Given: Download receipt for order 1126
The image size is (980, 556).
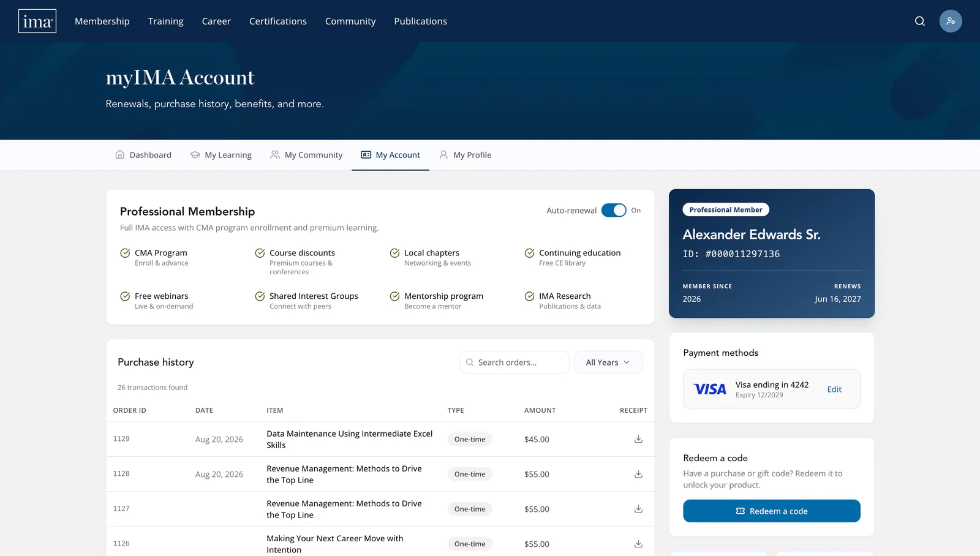Looking at the screenshot, I should 638,544.
